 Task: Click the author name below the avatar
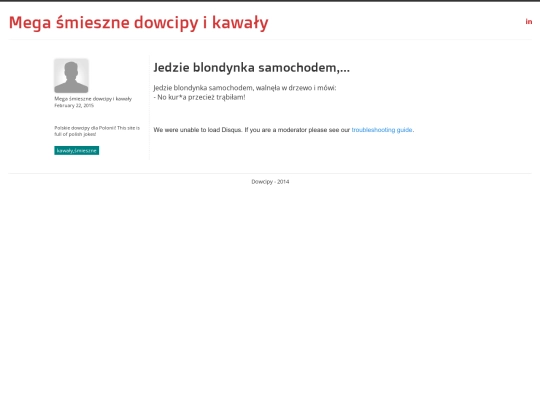[93, 99]
